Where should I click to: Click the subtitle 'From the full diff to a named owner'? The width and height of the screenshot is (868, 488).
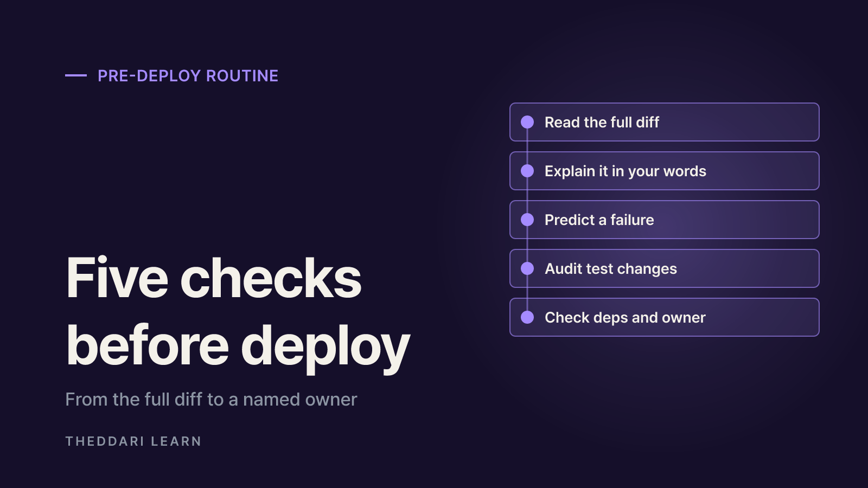coord(211,400)
